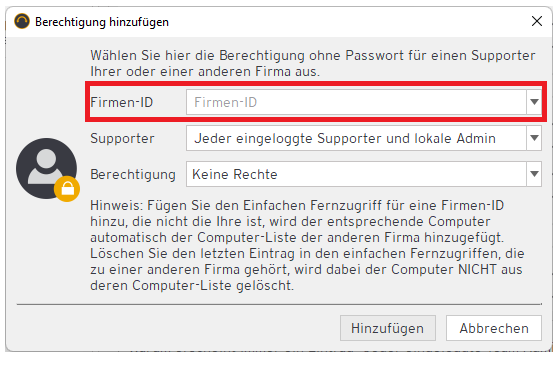Screen dimensions: 559x369
Task: Click the intro text about Berechtigung ohne Passwort
Action: [313, 63]
